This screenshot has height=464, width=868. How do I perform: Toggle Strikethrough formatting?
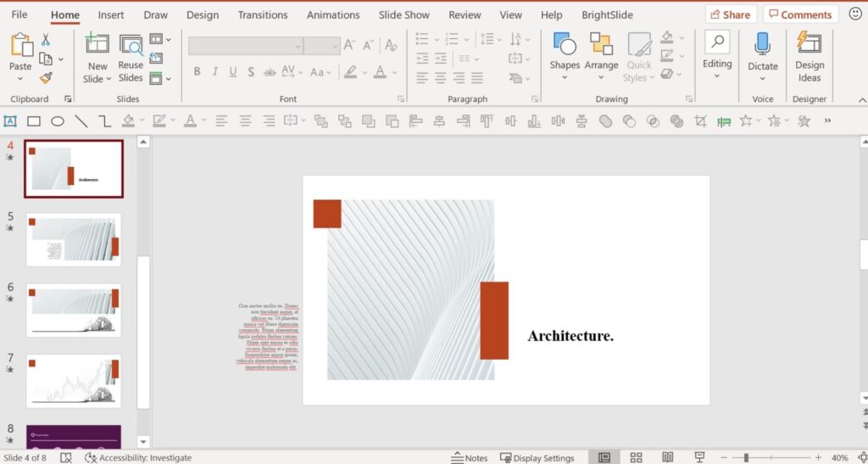(x=270, y=71)
